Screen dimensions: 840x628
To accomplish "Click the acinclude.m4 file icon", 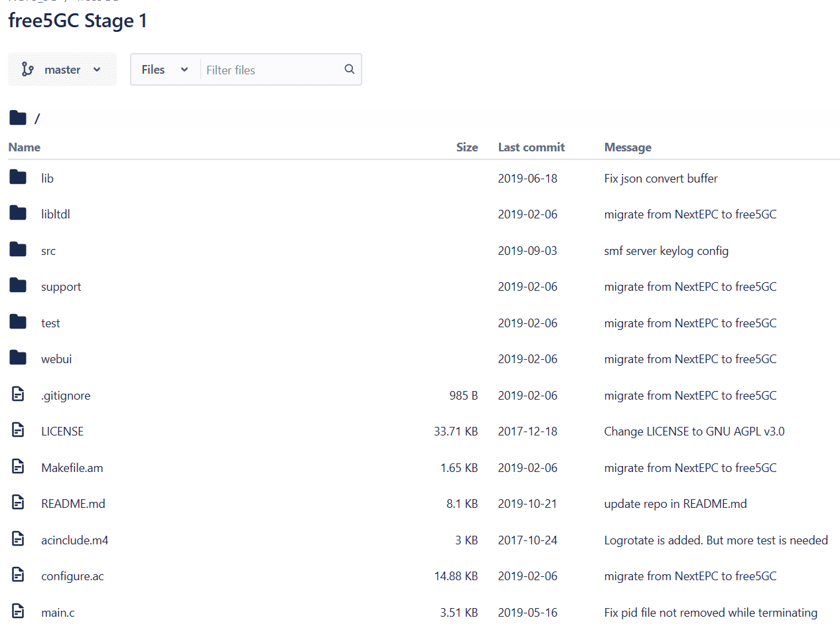I will [x=18, y=539].
